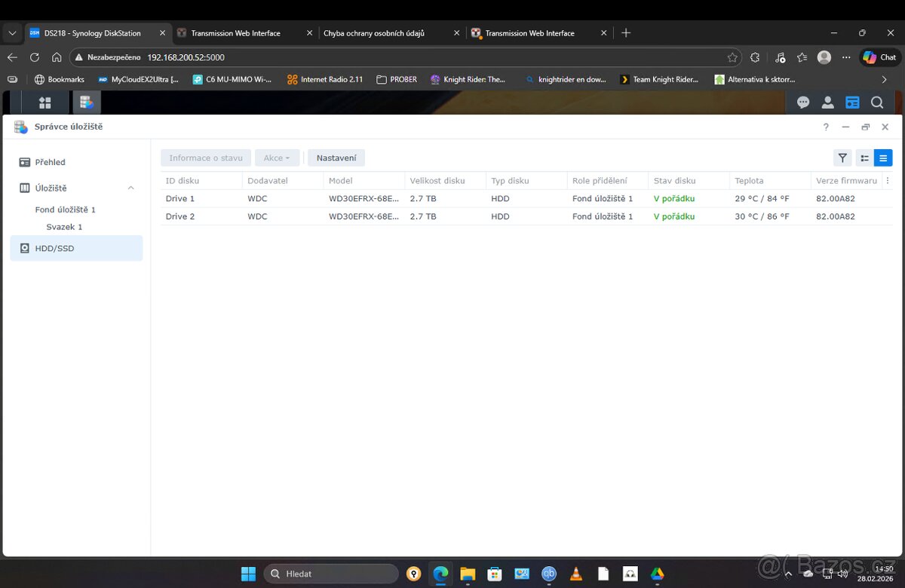Open qBittorrent from the taskbar
The width and height of the screenshot is (905, 588).
(x=549, y=574)
